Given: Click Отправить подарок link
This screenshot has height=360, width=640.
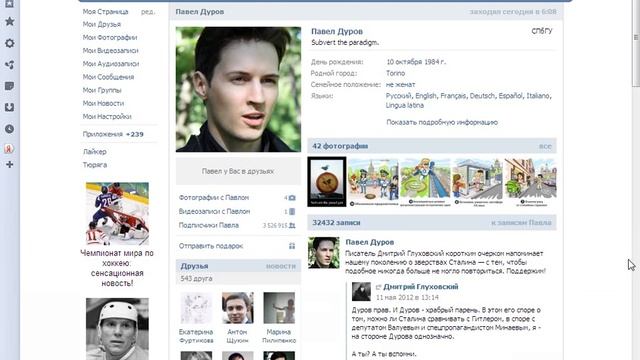Looking at the screenshot, I should (x=211, y=246).
